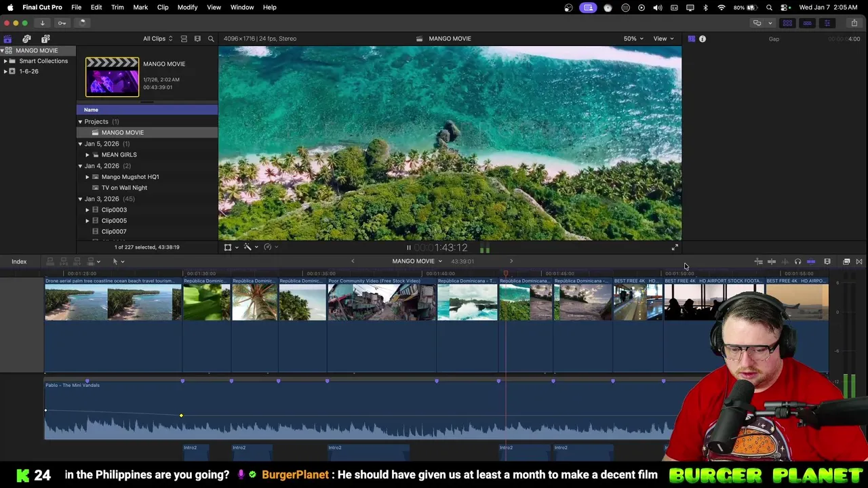Toggle solo headphones button
The image size is (868, 488).
[797, 262]
